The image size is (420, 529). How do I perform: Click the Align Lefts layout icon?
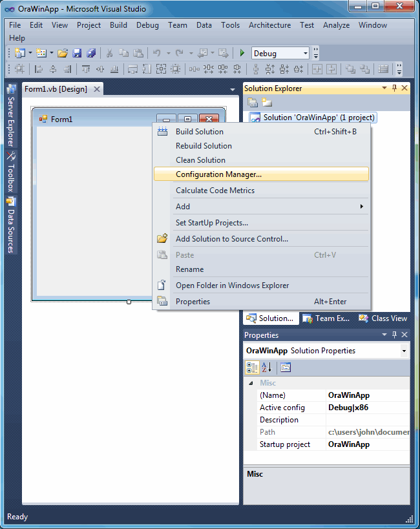click(x=39, y=69)
